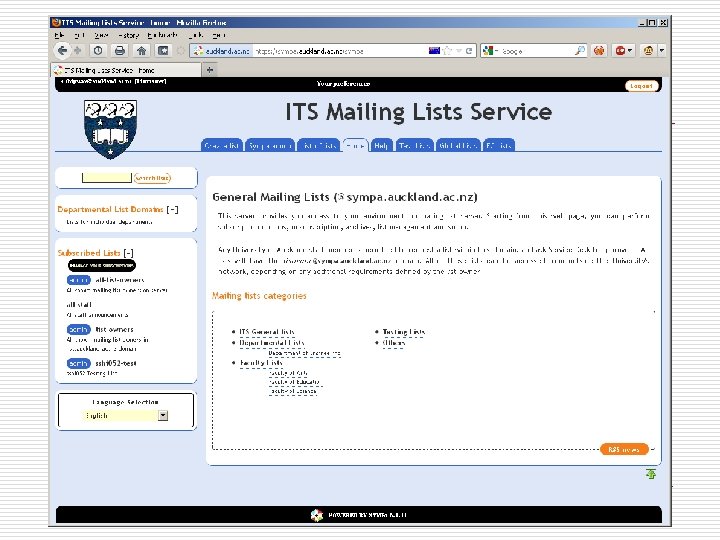Viewport: 720px width, 540px height.
Task: Click the orange RSS news button
Action: [624, 449]
